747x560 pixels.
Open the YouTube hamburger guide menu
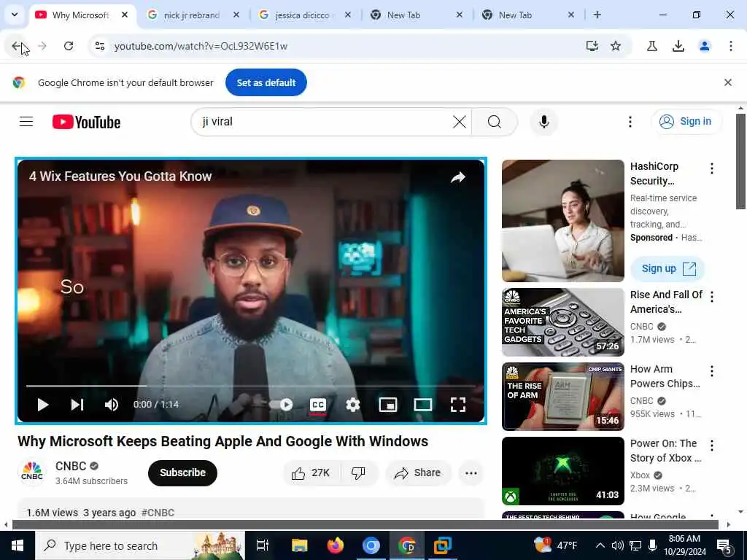pyautogui.click(x=26, y=122)
